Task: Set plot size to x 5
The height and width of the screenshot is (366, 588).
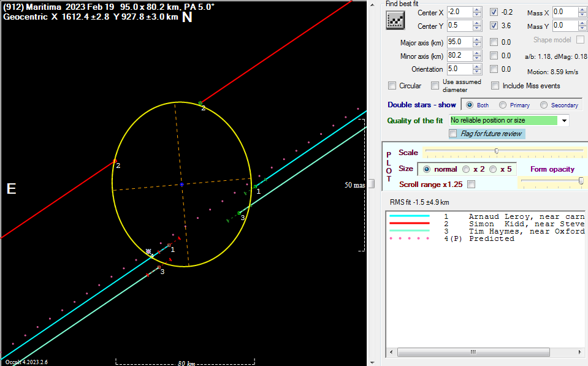Action: click(493, 169)
